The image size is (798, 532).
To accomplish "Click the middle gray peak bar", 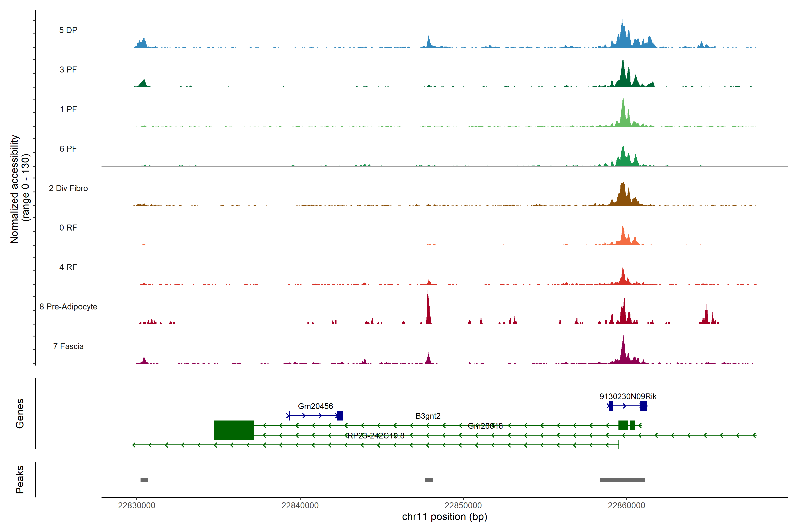I will coord(429,479).
